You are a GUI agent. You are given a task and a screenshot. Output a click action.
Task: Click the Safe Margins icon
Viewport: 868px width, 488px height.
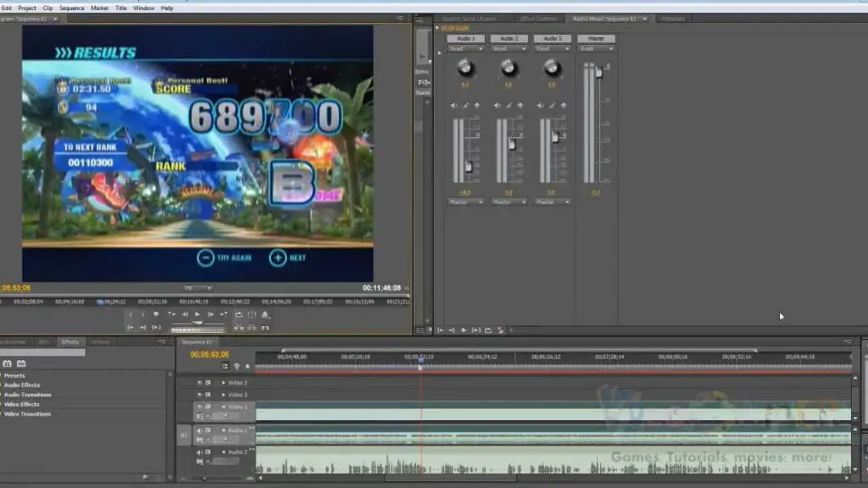pos(252,314)
